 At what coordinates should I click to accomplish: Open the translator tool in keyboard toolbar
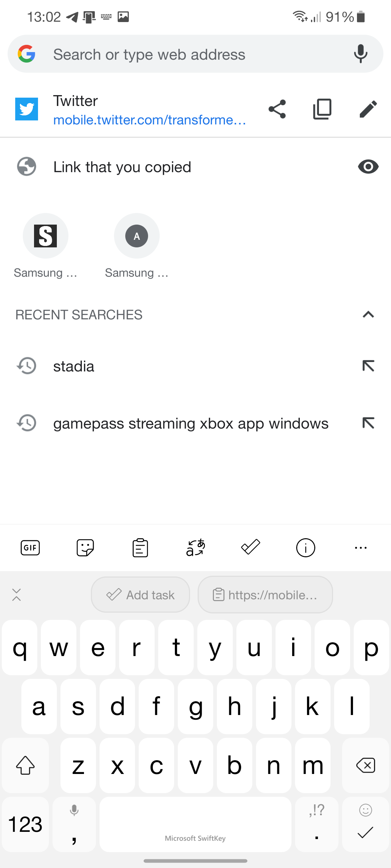pyautogui.click(x=195, y=548)
